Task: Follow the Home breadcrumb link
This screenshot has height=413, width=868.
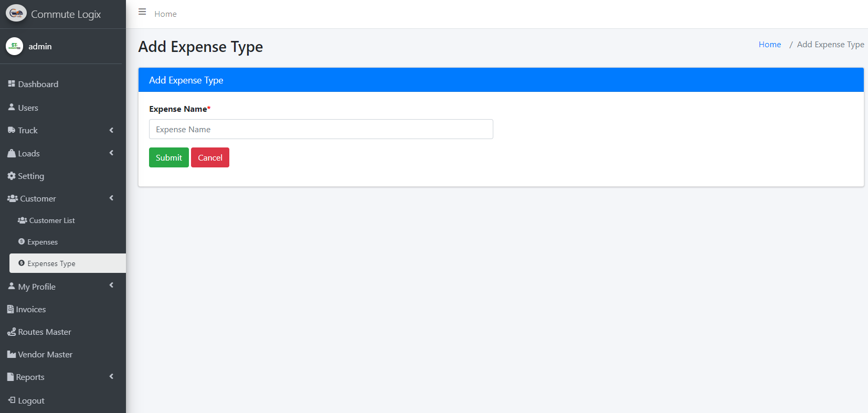Action: click(769, 45)
